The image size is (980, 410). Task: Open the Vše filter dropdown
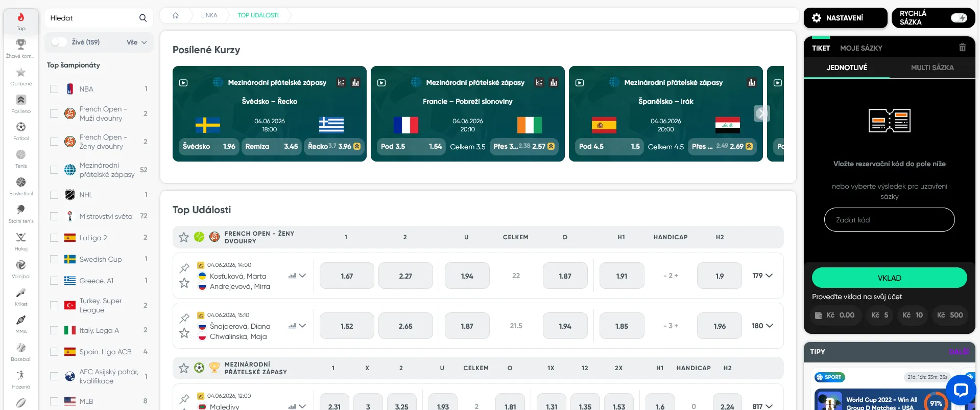pos(137,42)
